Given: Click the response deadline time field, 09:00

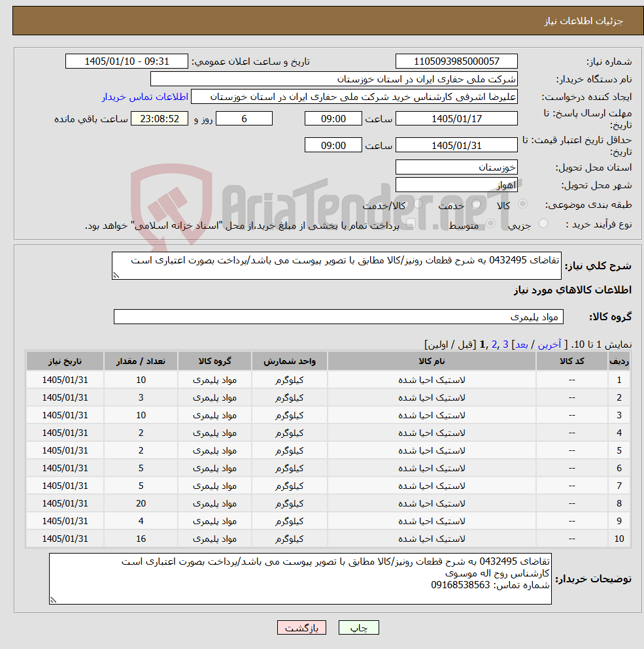Looking at the screenshot, I should 333,119.
